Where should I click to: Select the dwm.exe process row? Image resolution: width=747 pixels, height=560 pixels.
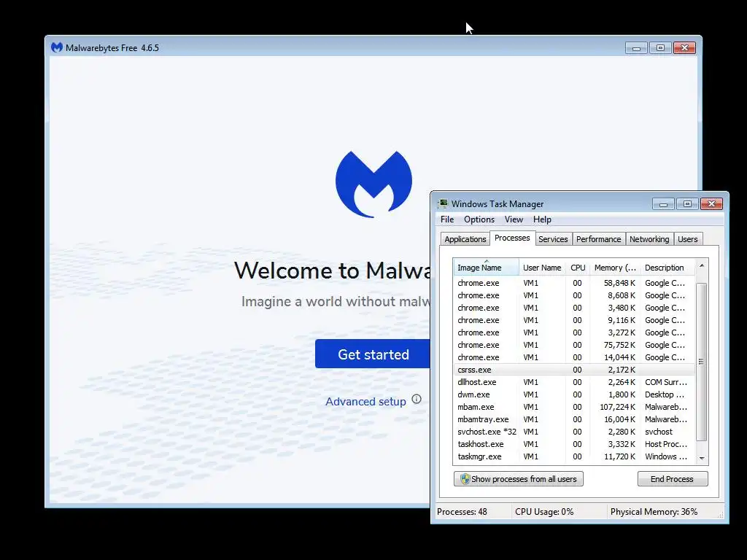(x=573, y=394)
